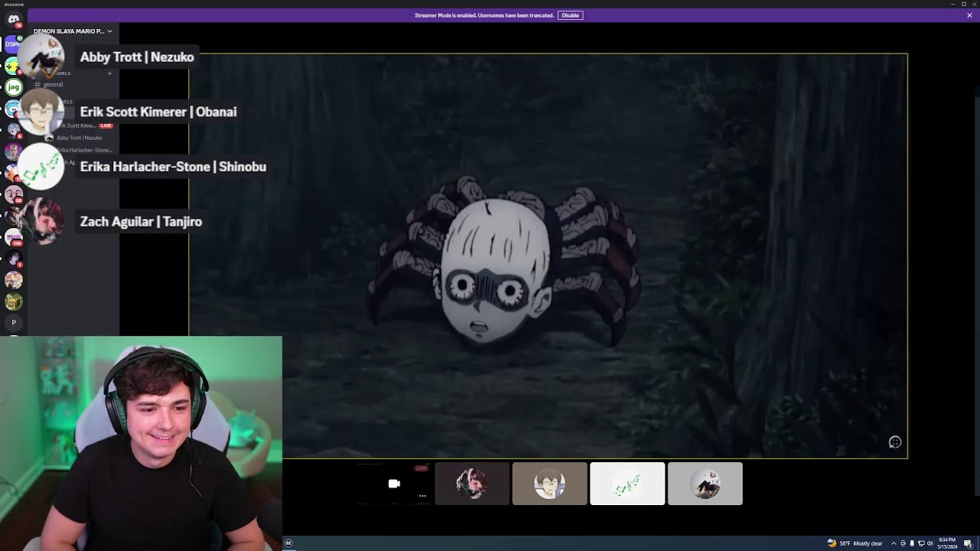Click the streamer's webcam overlay
Viewport: 980px width, 551px height.
(x=141, y=444)
